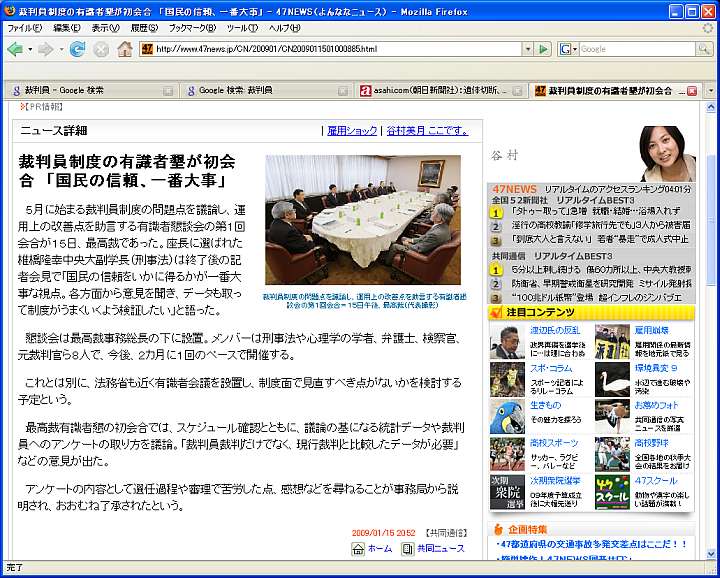Open the ツール(T) menu
This screenshot has height=578, width=720.
(x=241, y=27)
